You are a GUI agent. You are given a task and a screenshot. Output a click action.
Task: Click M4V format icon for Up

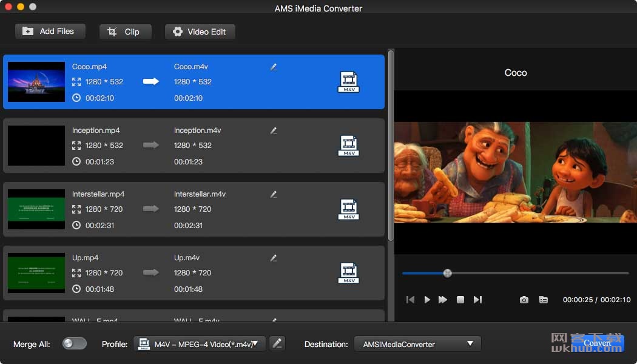pos(349,273)
